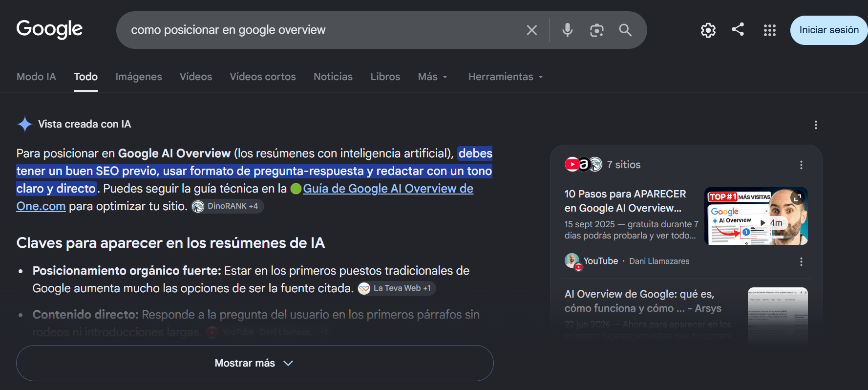Click the Vista creada con IA label
The height and width of the screenshot is (390, 868).
pos(85,124)
